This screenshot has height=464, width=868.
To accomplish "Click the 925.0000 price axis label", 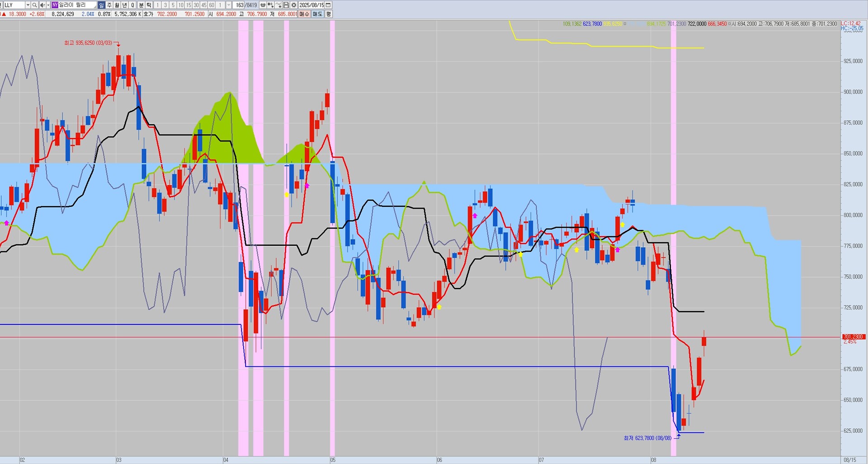I will click(x=853, y=61).
